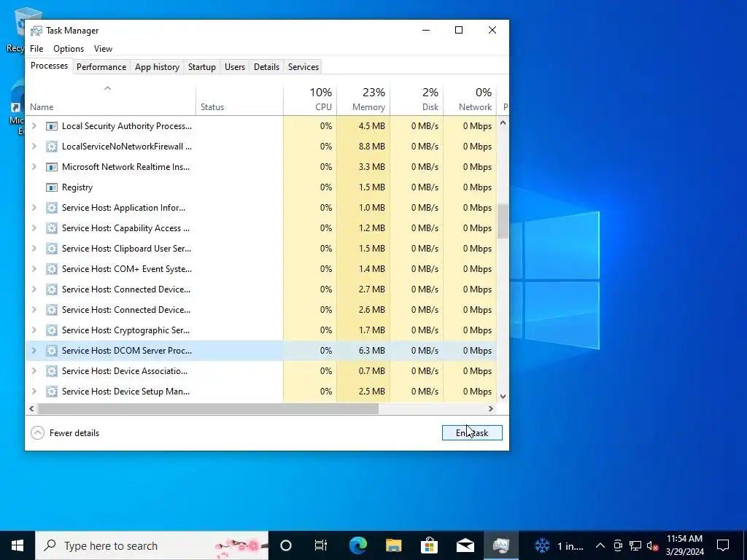Open Microsoft Store from the taskbar
The image size is (747, 560).
429,545
